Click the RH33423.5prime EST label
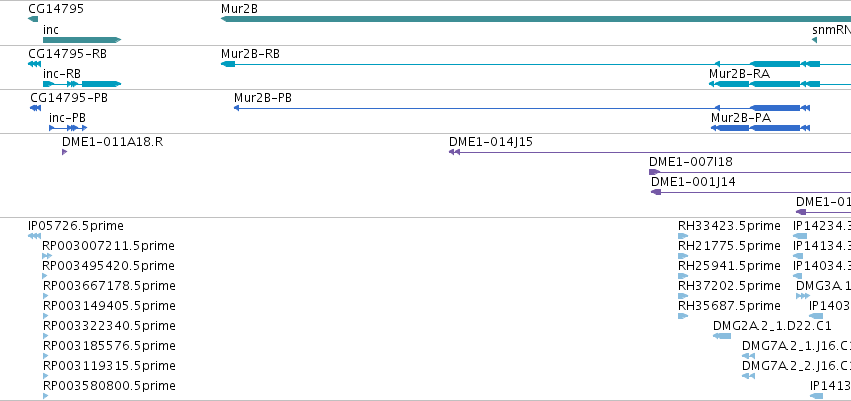This screenshot has height=401, width=851. point(729,226)
